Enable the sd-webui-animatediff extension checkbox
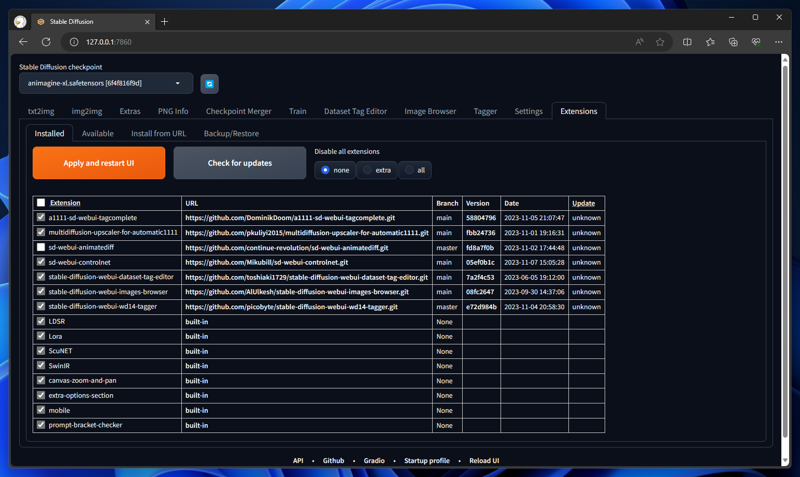Screen dimensions: 800x477 click(x=41, y=247)
